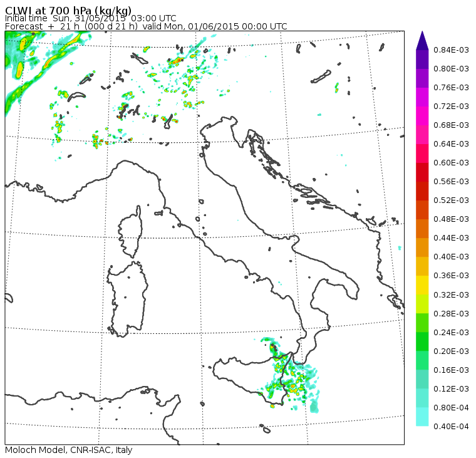Click the title 'CLWI at 700 hPa (kg/kg)'
The image size is (476, 458).
pos(68,10)
